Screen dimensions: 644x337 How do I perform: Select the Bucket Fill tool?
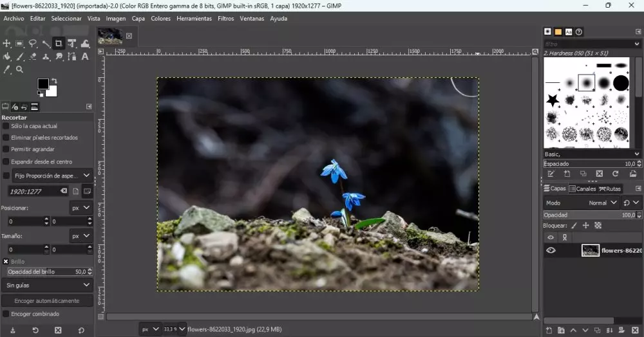pyautogui.click(x=6, y=57)
